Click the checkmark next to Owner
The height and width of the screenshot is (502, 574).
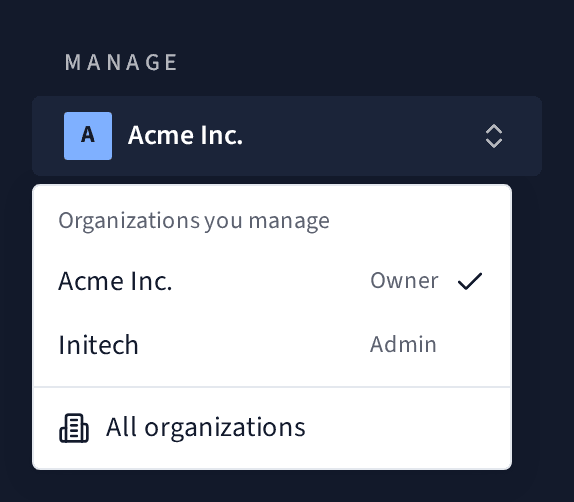(470, 281)
